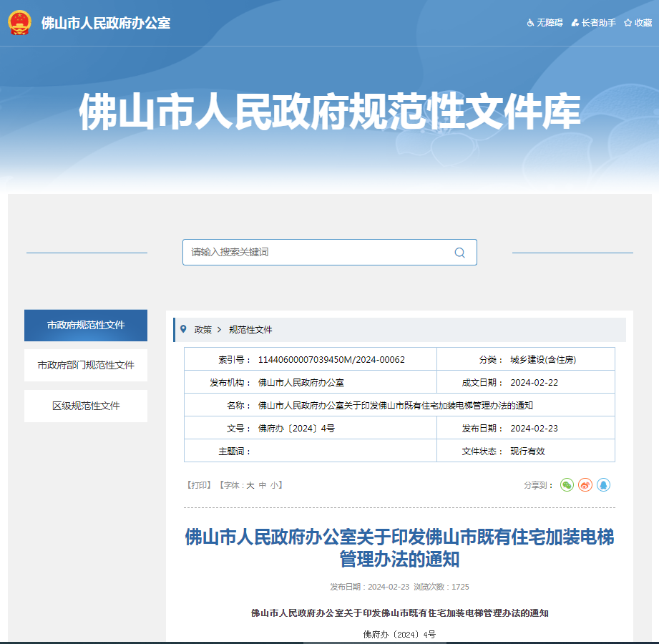
Task: Share to Weibo via orange icon
Action: [585, 485]
